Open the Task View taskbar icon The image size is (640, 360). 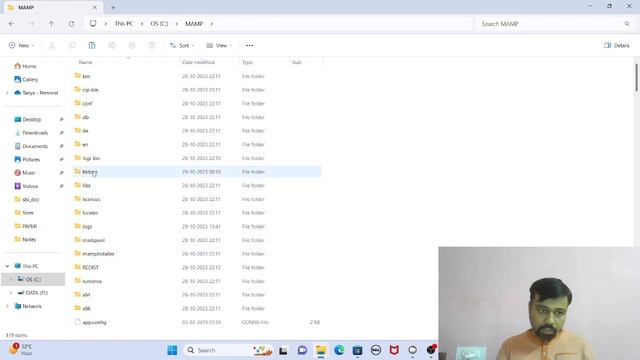point(283,350)
